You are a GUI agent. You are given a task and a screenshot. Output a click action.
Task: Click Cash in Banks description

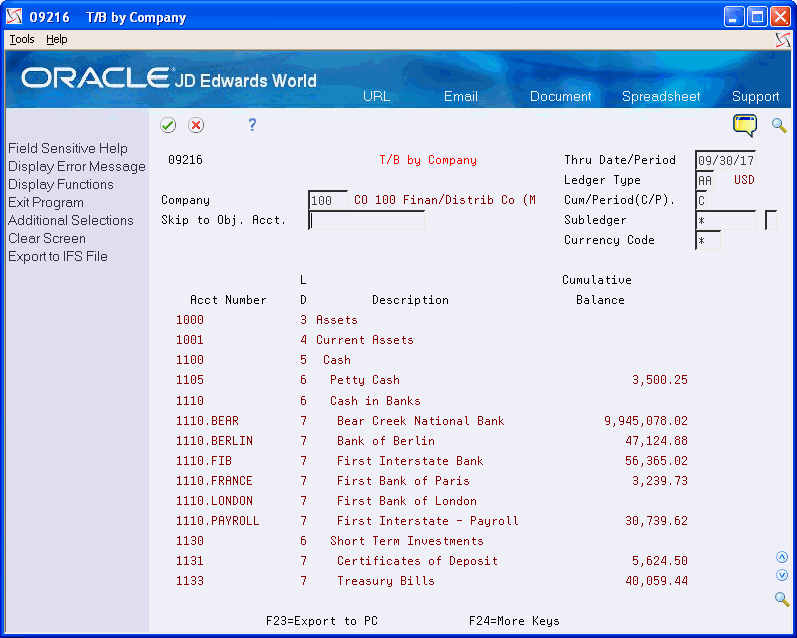pos(375,401)
